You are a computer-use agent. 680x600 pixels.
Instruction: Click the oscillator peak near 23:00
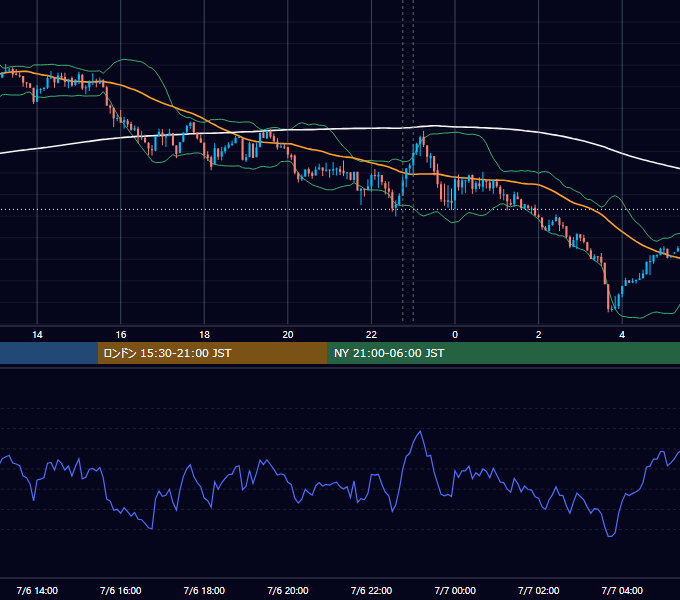(420, 432)
